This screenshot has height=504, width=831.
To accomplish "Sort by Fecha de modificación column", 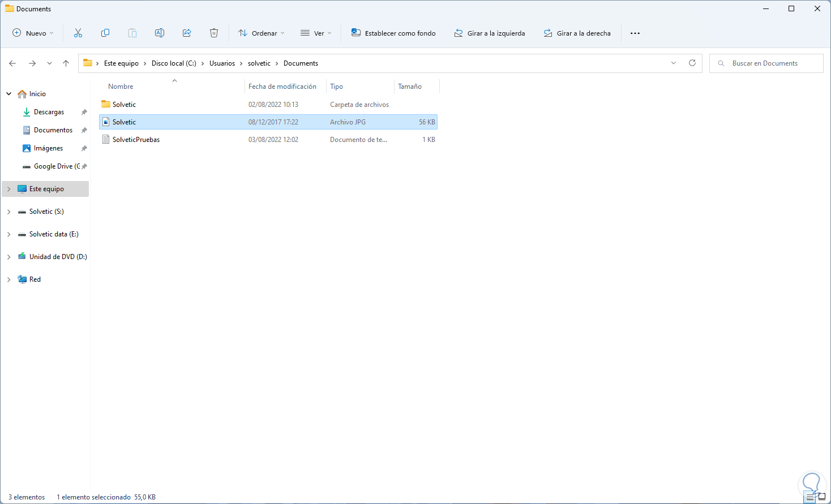I will pyautogui.click(x=282, y=87).
